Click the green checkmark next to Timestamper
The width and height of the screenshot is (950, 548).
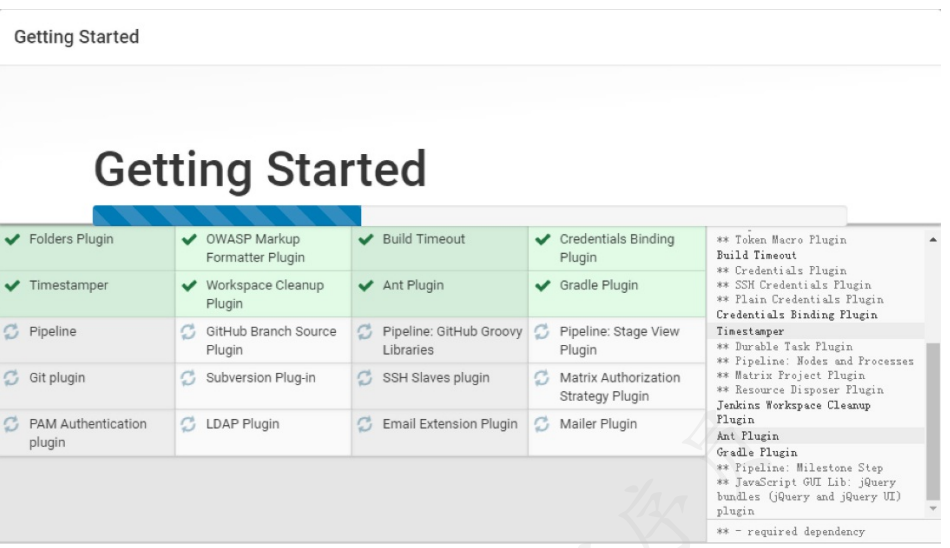tap(12, 286)
